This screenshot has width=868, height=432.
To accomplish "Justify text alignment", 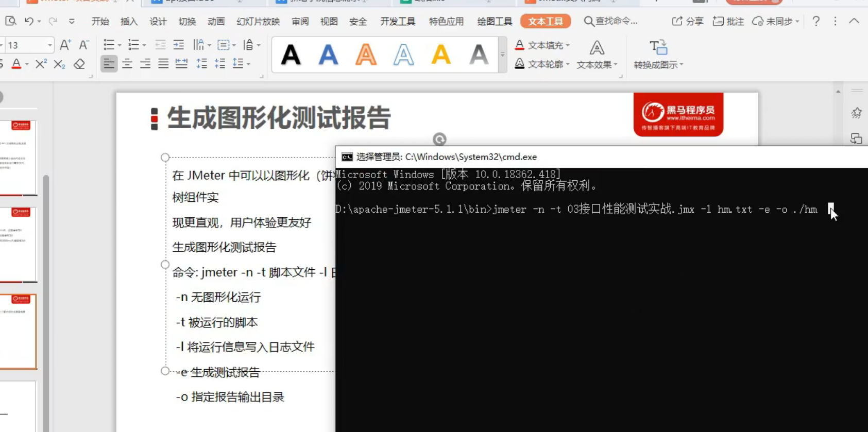I will [163, 64].
